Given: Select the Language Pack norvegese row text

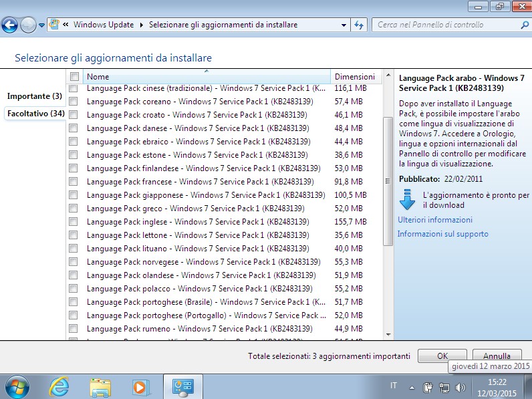Looking at the screenshot, I should pyautogui.click(x=204, y=262).
